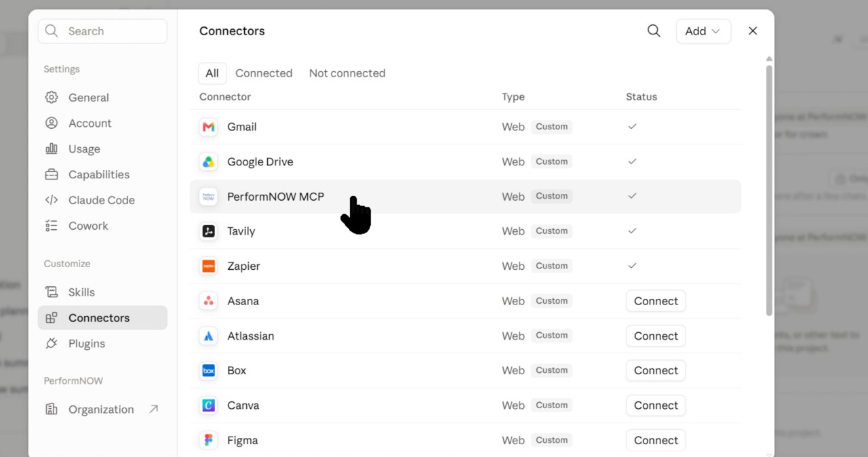Click the Atlassian connector icon
Viewport: 868px width, 457px height.
(208, 336)
